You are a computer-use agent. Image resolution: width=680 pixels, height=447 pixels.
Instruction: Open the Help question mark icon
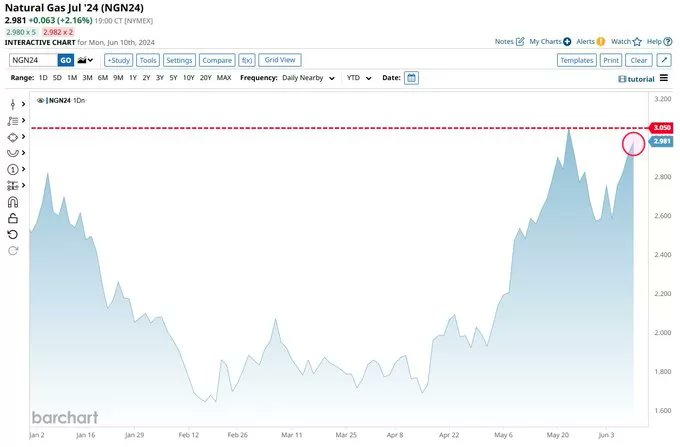[x=668, y=42]
